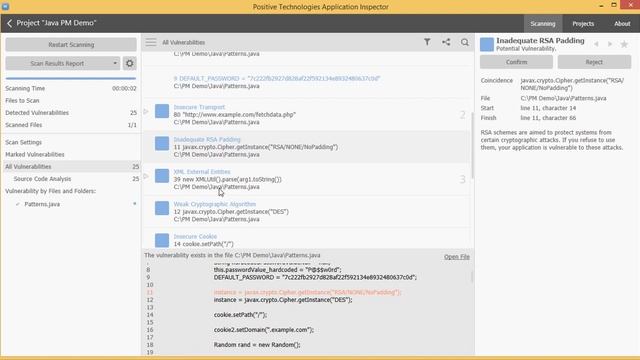Click the blue square of Inadequate RSA Padding row
The height and width of the screenshot is (360, 640).
coord(162,143)
